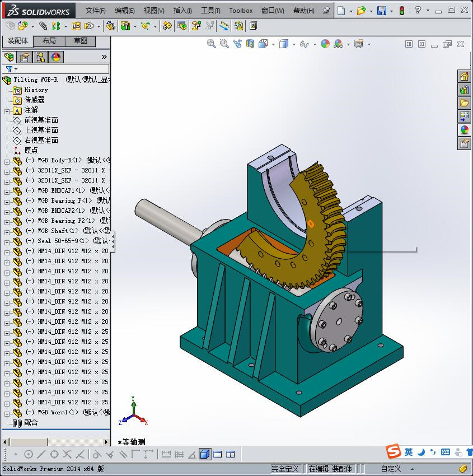Click the Edit Appearance color ball icon
This screenshot has width=473, height=476.
click(x=325, y=44)
